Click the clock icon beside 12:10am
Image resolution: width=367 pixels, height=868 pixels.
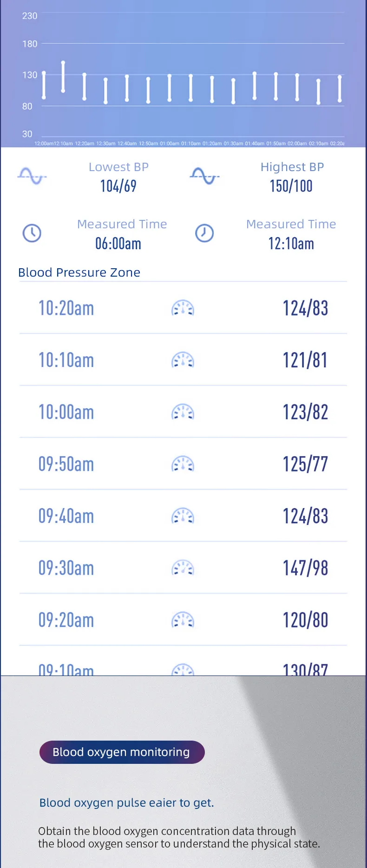pos(204,233)
